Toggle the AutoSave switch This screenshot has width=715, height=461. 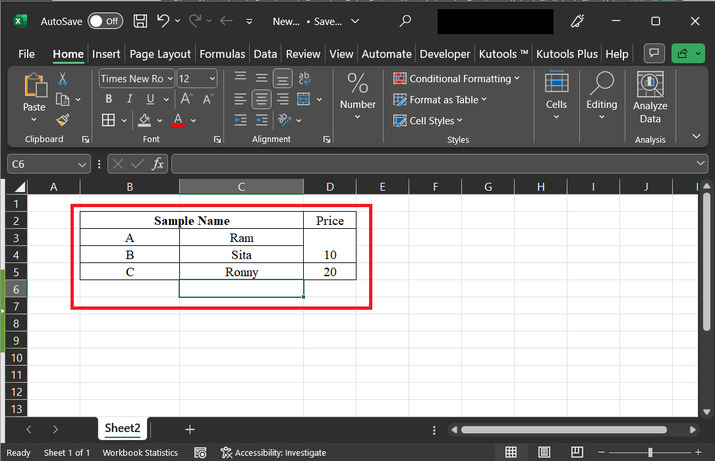coord(103,20)
